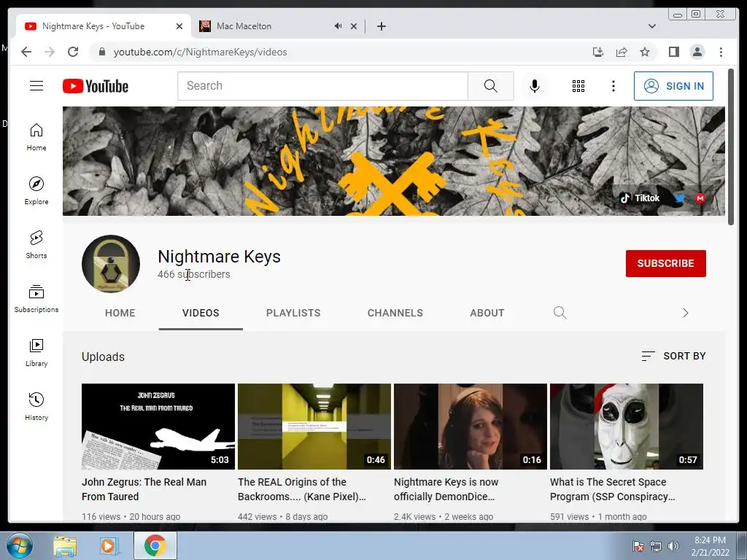Image resolution: width=747 pixels, height=560 pixels.
Task: Open The REAL Origins of the Backrooms title
Action: pyautogui.click(x=301, y=489)
